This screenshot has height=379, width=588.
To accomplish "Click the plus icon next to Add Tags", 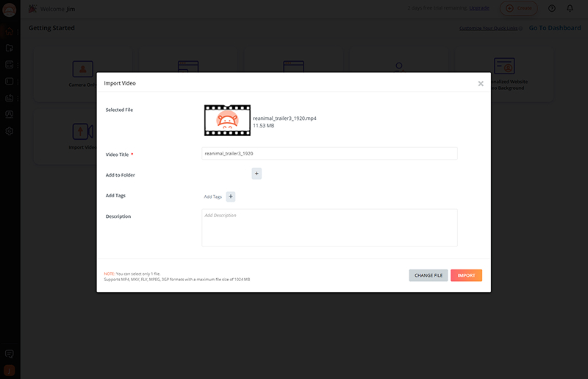I will coord(230,196).
